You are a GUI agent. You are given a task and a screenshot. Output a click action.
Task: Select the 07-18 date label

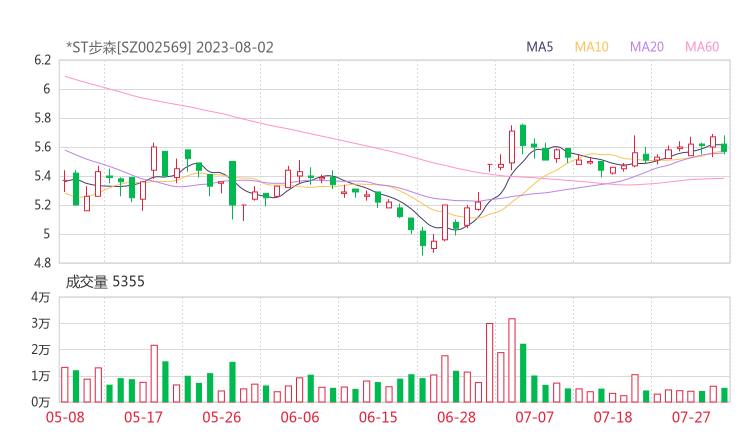[613, 417]
